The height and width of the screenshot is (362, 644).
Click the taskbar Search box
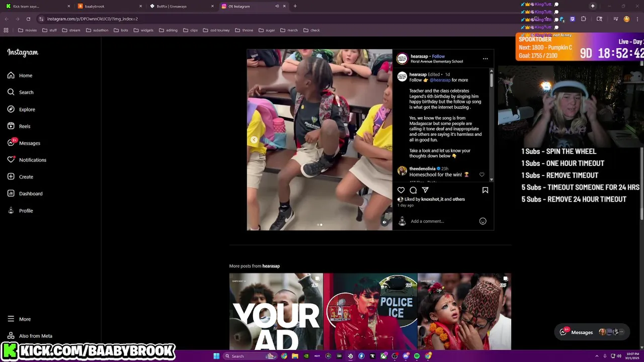(250, 356)
